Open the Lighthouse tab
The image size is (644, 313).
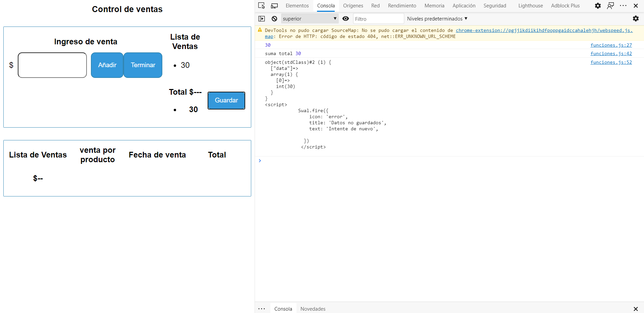pyautogui.click(x=531, y=6)
